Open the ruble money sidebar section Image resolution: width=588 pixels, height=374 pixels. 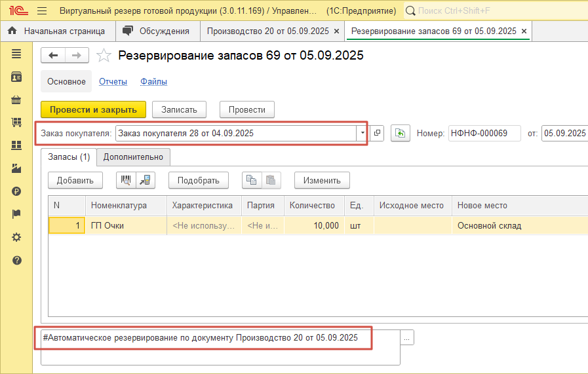click(16, 191)
